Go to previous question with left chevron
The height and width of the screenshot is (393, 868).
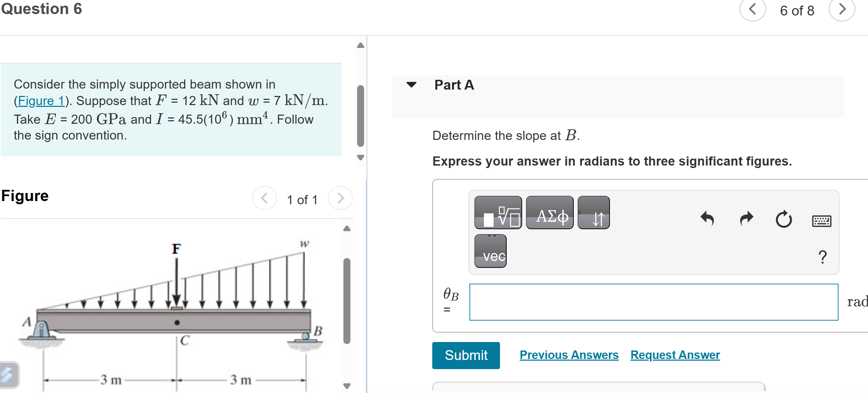[x=752, y=10]
